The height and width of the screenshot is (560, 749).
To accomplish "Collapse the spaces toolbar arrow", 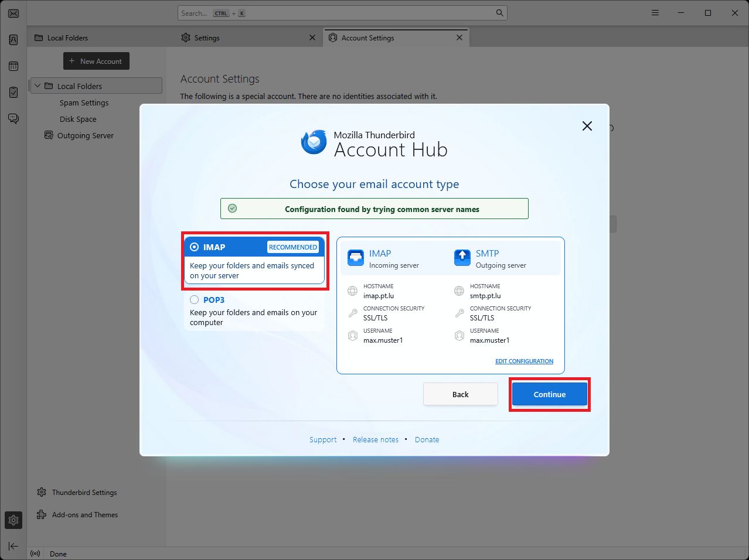I will point(13,546).
